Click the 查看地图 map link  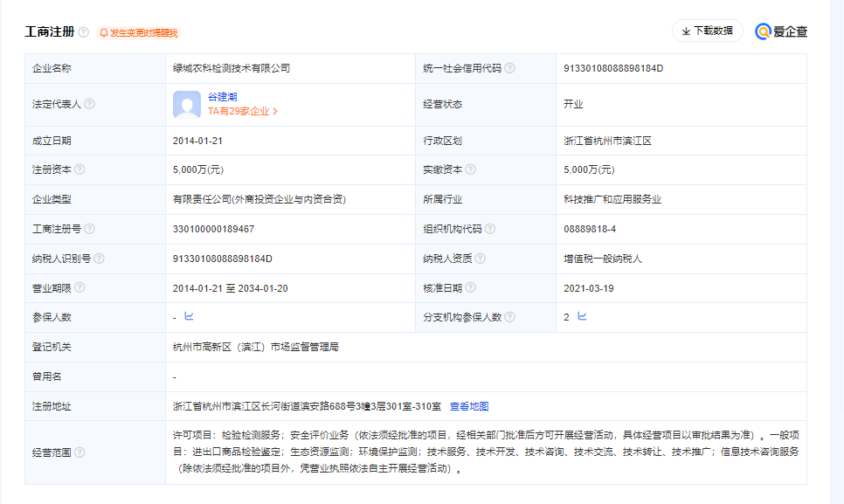pyautogui.click(x=469, y=406)
